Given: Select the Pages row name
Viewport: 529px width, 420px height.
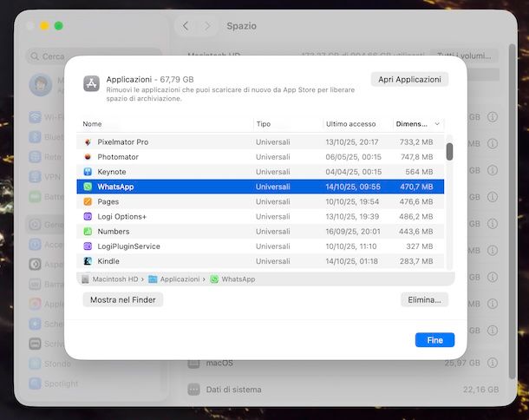Looking at the screenshot, I should 108,201.
